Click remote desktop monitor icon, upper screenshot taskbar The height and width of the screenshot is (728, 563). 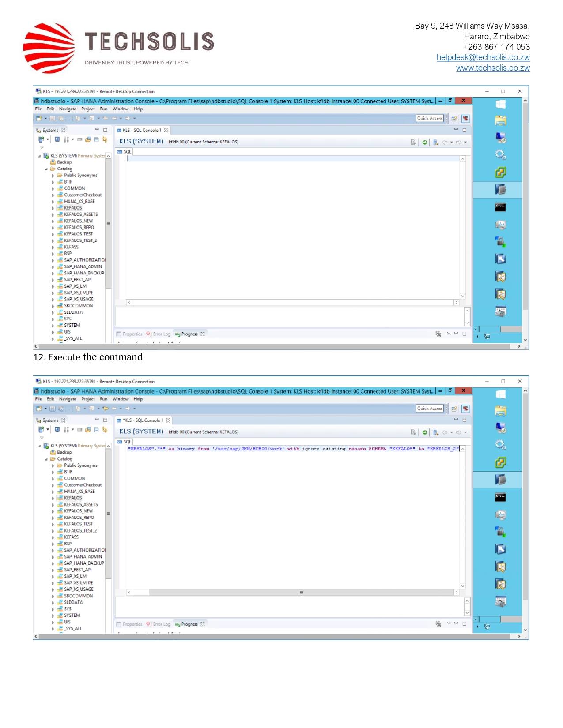(500, 138)
